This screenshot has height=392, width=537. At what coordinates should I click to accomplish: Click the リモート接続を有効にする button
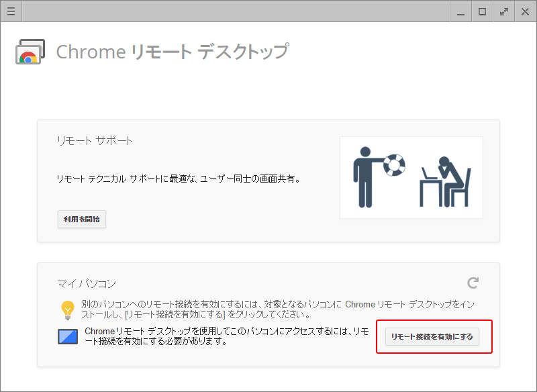(432, 336)
